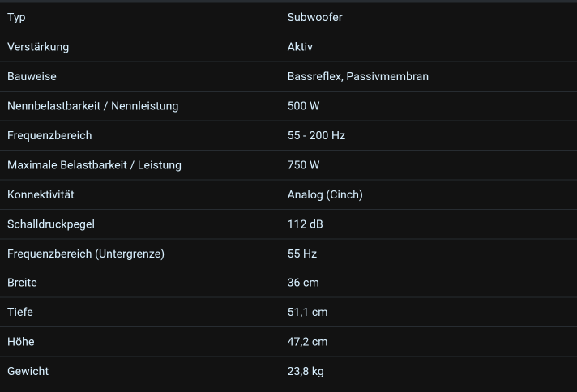This screenshot has width=577, height=392.
Task: Select the 112 dB value
Action: pyautogui.click(x=305, y=224)
